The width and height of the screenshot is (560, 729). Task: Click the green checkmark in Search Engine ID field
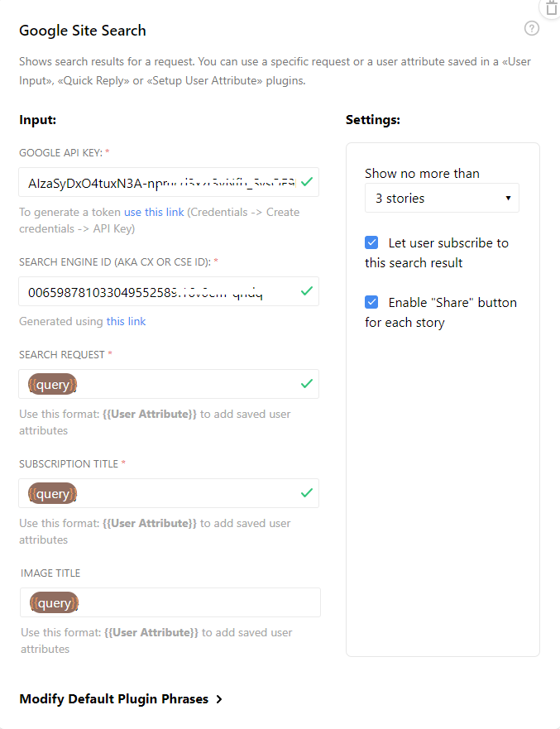tap(307, 291)
